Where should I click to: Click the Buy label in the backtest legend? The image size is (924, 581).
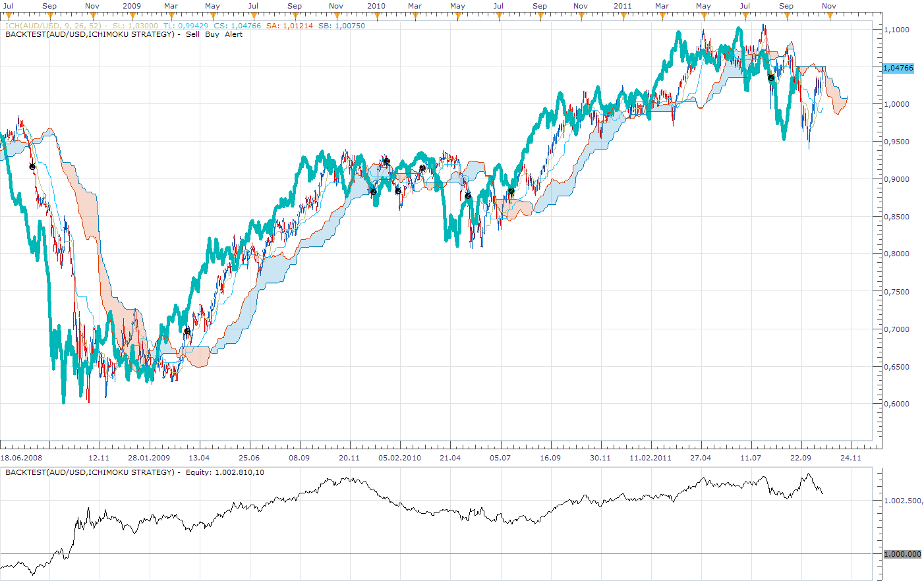[212, 34]
